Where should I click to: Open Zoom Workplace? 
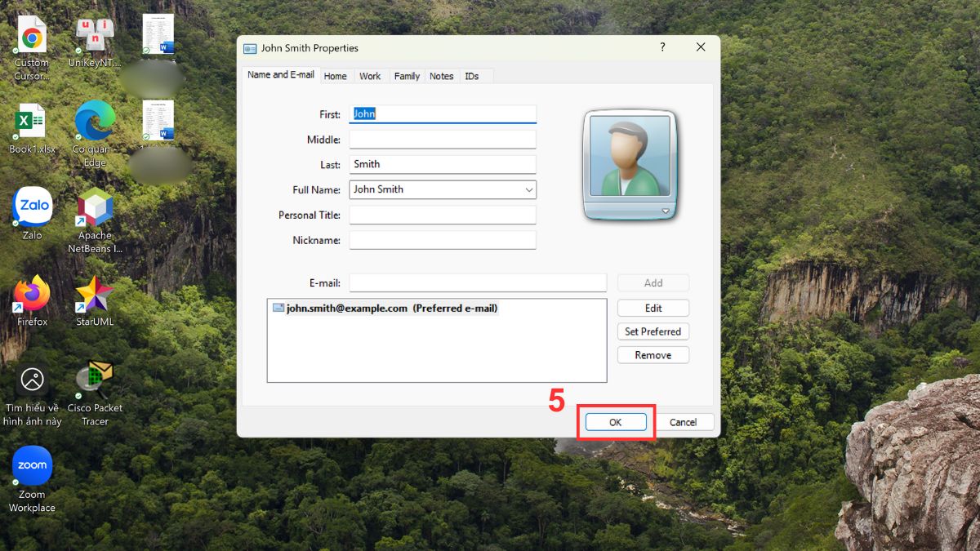pyautogui.click(x=31, y=464)
